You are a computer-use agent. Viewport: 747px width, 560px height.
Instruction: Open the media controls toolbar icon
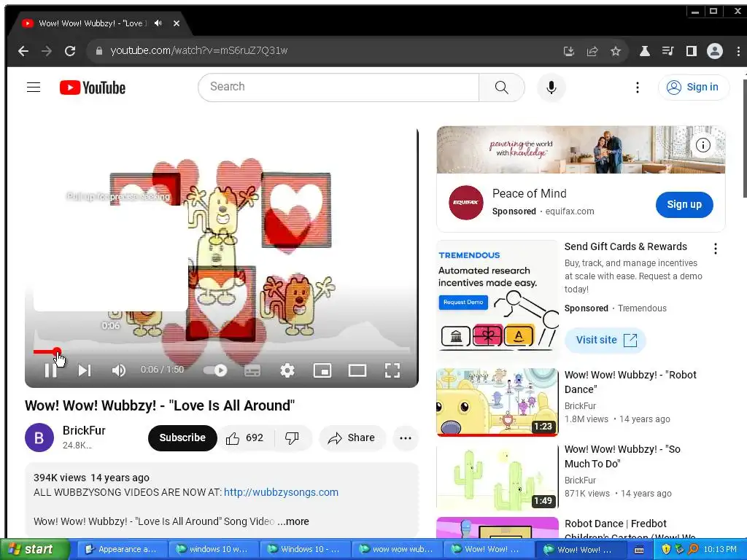tap(668, 51)
